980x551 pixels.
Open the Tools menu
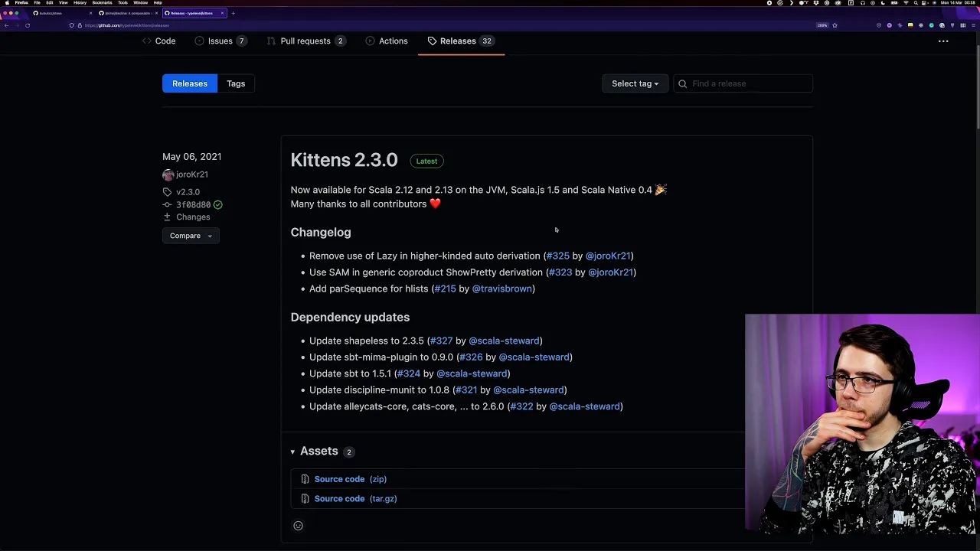click(x=122, y=3)
